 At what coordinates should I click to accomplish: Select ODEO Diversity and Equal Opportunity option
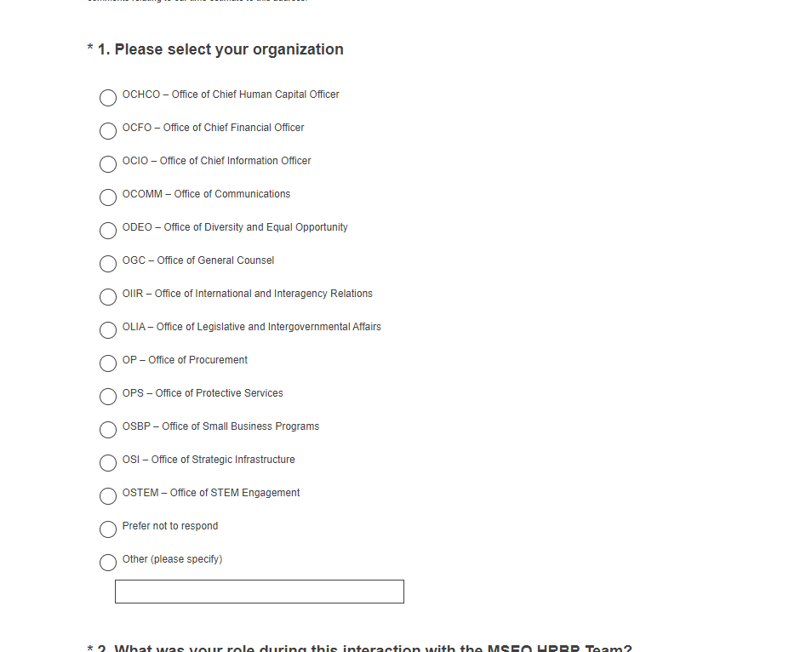click(108, 231)
